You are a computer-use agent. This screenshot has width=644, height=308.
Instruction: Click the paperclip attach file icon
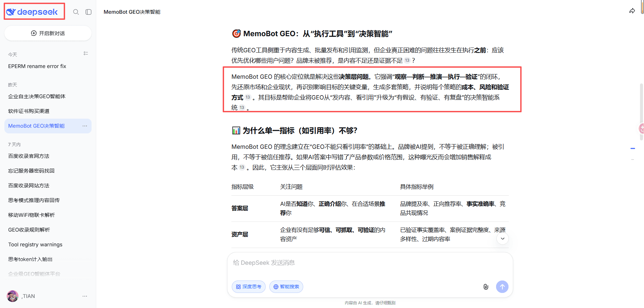click(486, 287)
